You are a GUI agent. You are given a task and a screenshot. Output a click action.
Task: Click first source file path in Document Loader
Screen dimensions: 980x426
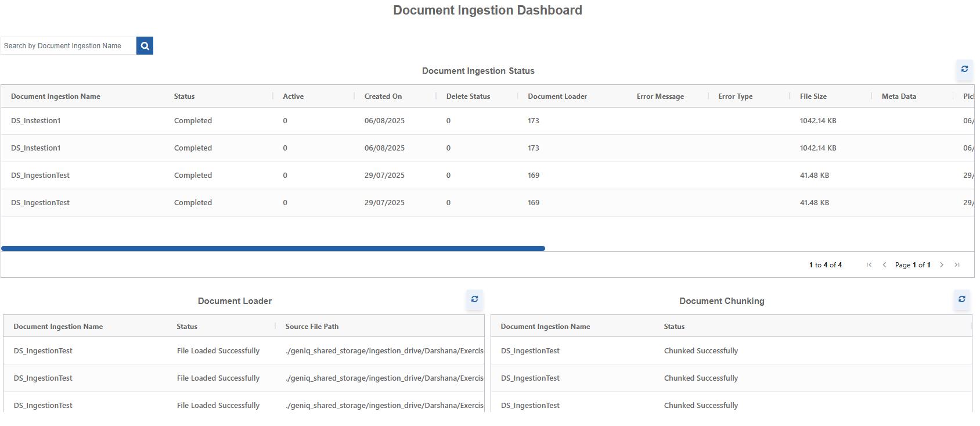384,351
